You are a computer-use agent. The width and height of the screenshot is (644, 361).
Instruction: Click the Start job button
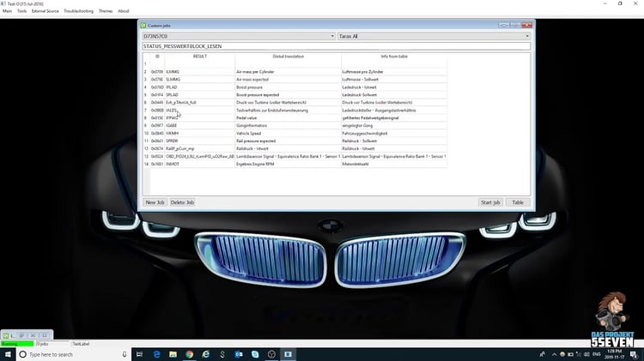490,202
